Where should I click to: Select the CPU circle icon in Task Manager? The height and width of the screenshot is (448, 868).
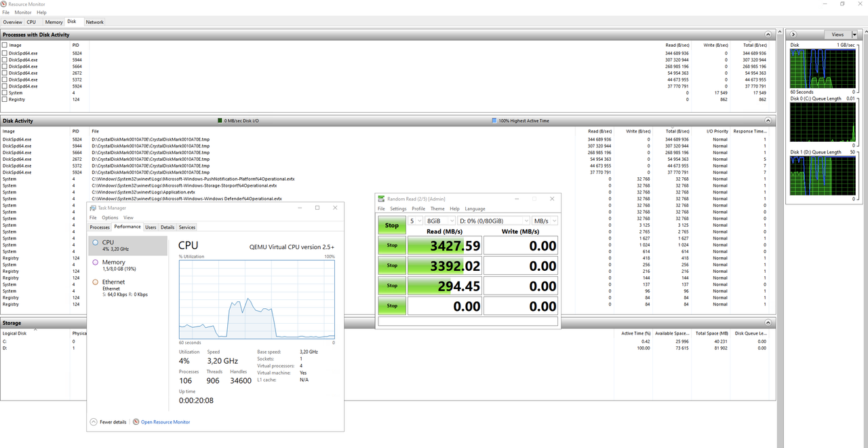96,242
